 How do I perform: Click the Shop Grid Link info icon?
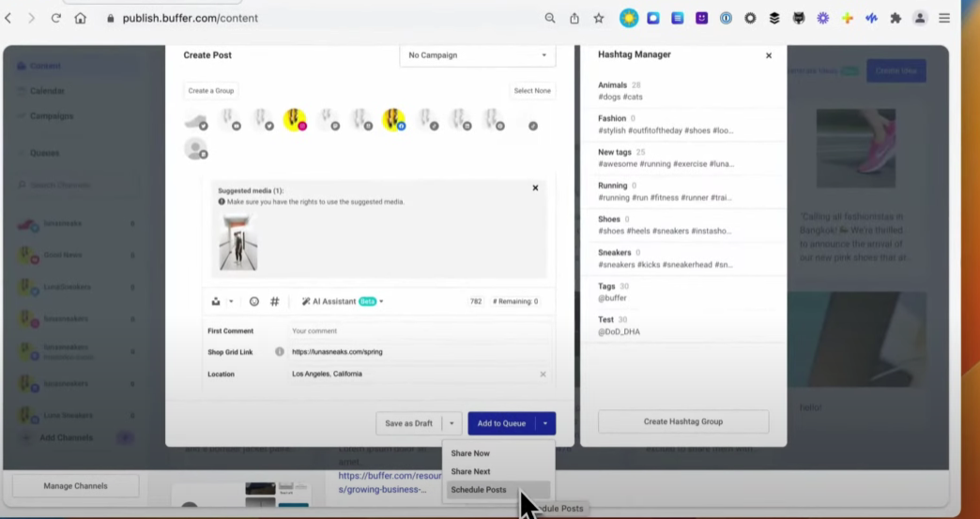(x=280, y=352)
